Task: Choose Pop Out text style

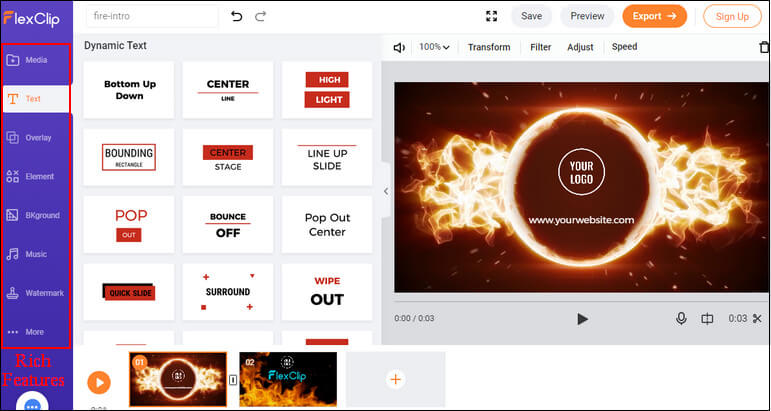Action: (129, 225)
